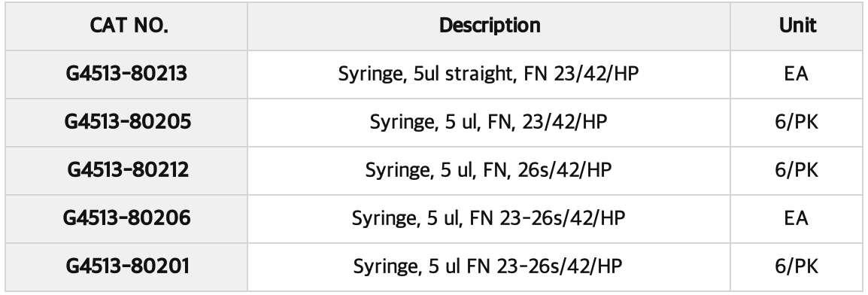Click 6/PK unit for G4513-80201 row
868x295 pixels.
(x=796, y=266)
